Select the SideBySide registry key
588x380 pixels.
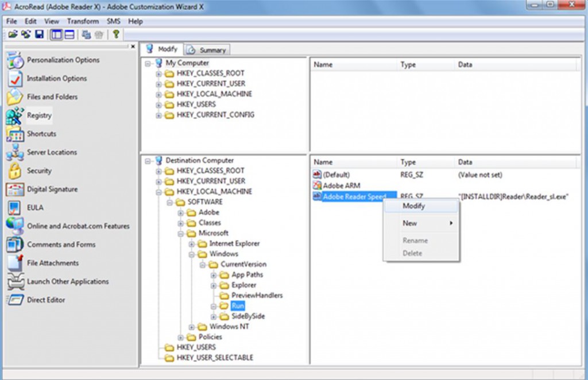[x=248, y=316]
